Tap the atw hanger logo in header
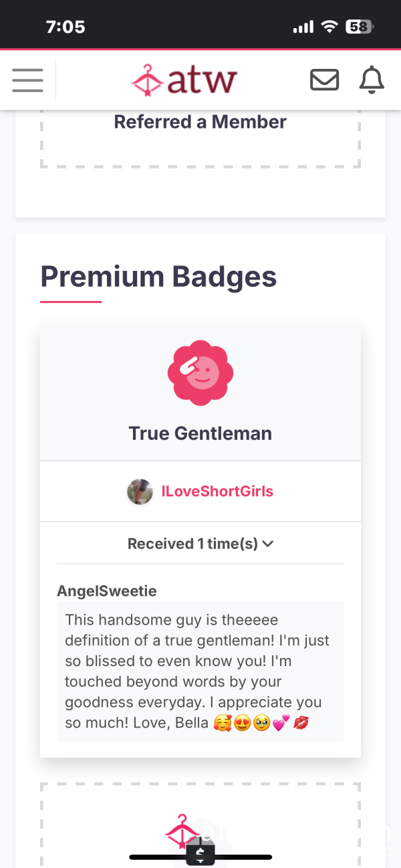 point(184,80)
